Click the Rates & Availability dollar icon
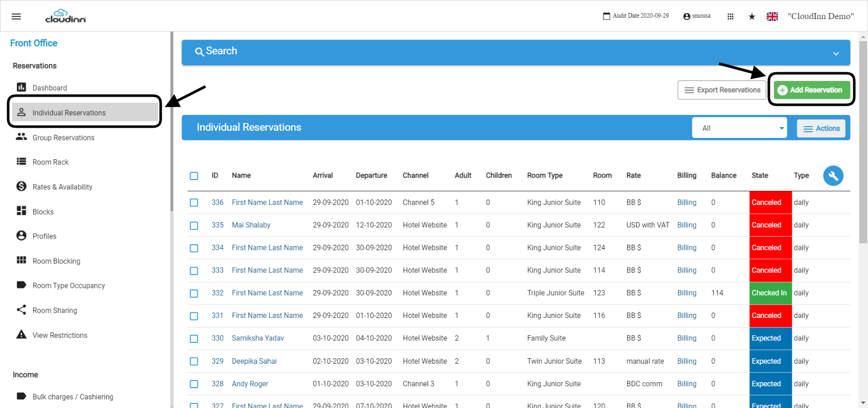 pos(21,186)
